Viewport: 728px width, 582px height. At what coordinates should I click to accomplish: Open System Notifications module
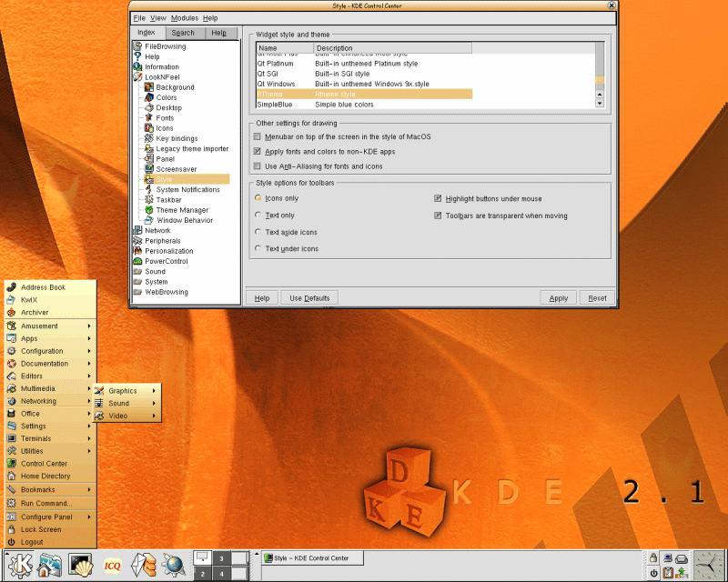click(182, 189)
